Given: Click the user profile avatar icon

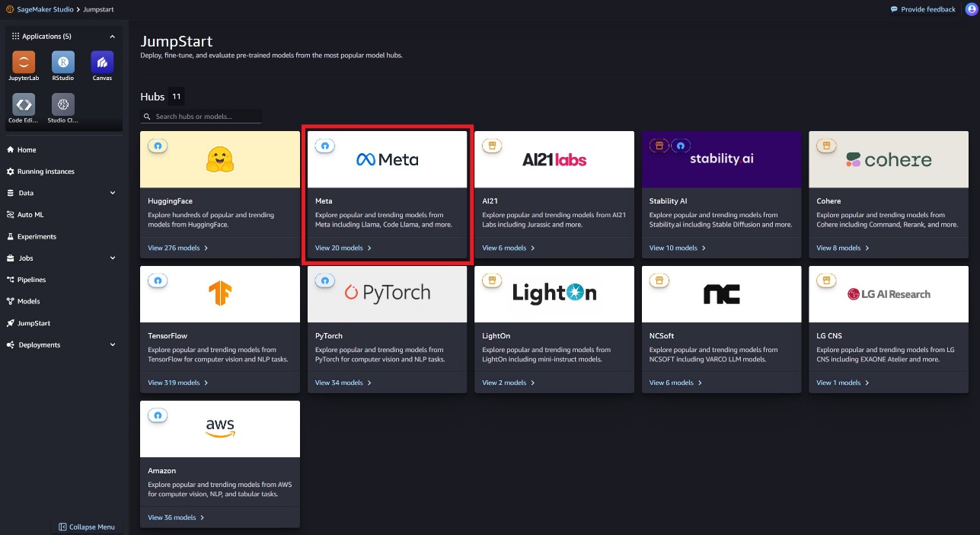Looking at the screenshot, I should 970,9.
